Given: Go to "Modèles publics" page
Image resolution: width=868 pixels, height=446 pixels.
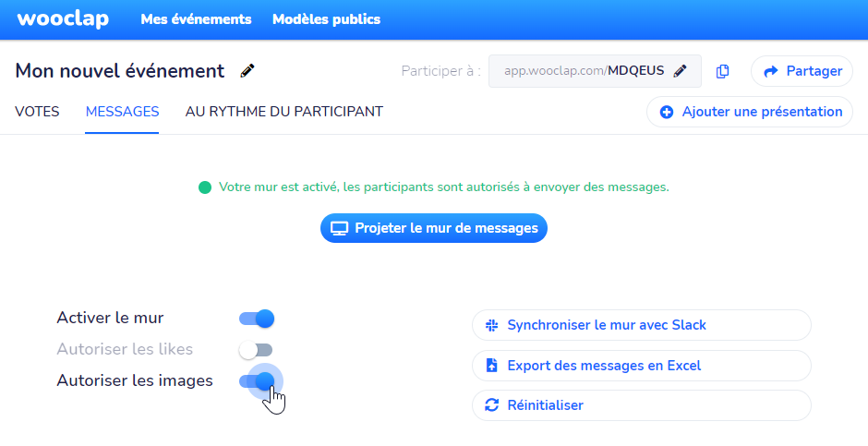Looking at the screenshot, I should pos(326,19).
